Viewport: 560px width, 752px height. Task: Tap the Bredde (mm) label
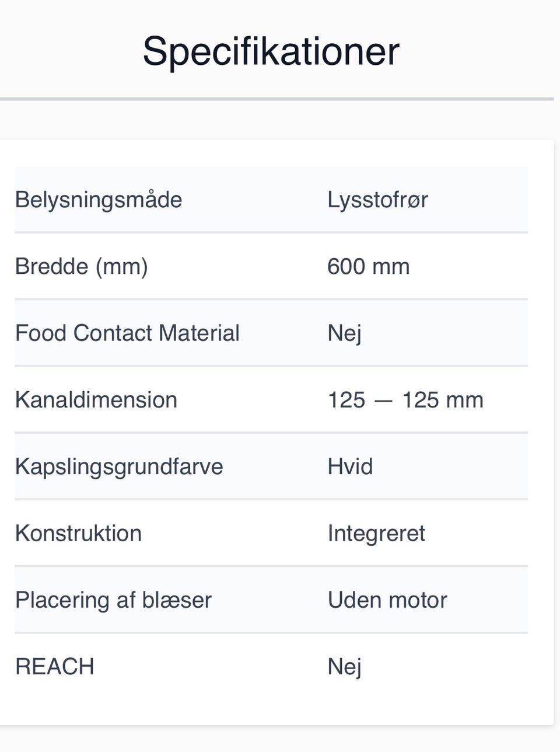pyautogui.click(x=81, y=266)
